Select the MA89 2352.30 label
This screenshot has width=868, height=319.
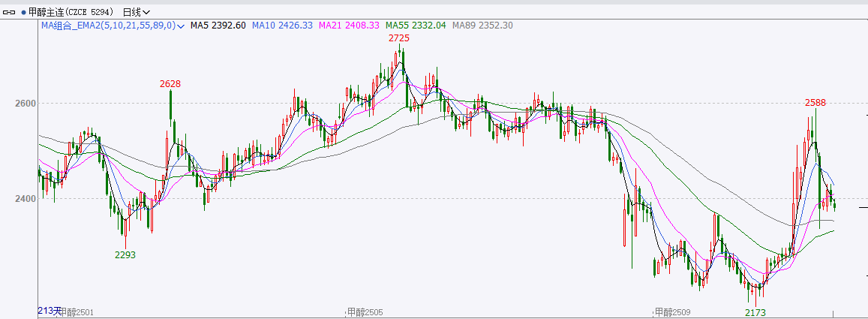[x=482, y=25]
